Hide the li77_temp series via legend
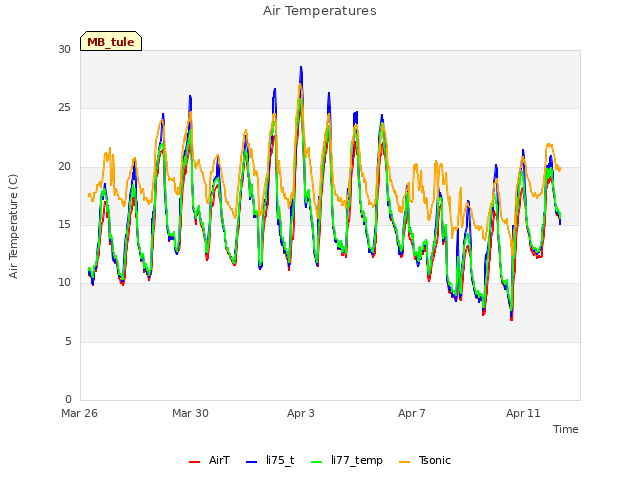Image resolution: width=640 pixels, height=480 pixels. (x=347, y=460)
